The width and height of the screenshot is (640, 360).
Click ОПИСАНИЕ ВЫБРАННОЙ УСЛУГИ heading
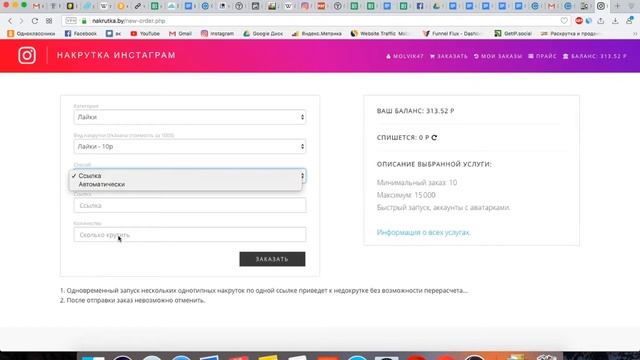click(434, 164)
